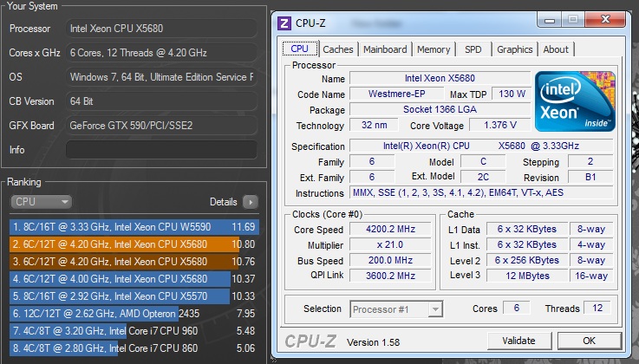Image resolution: width=639 pixels, height=364 pixels.
Task: Open the CPU ranking type dropdown
Action: (x=41, y=202)
